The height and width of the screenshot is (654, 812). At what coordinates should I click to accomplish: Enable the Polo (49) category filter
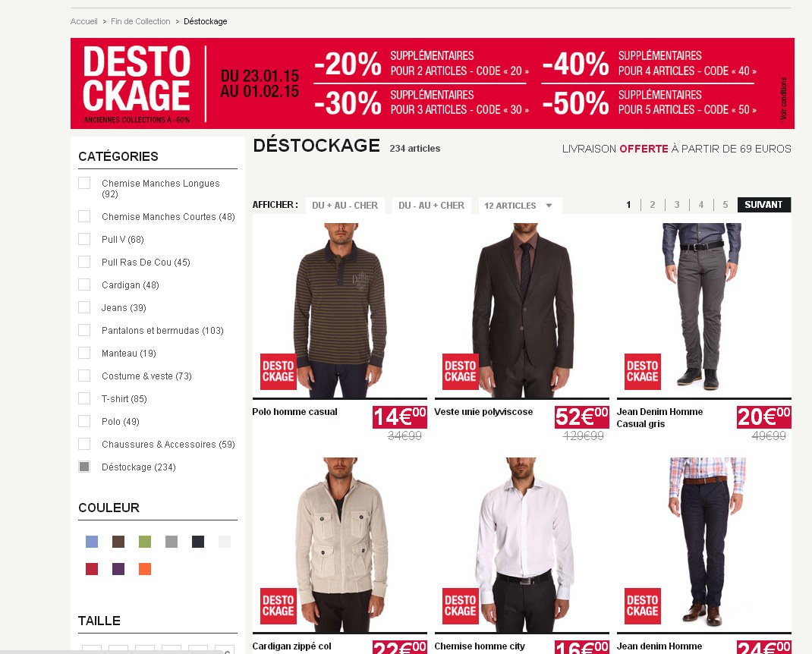(84, 422)
